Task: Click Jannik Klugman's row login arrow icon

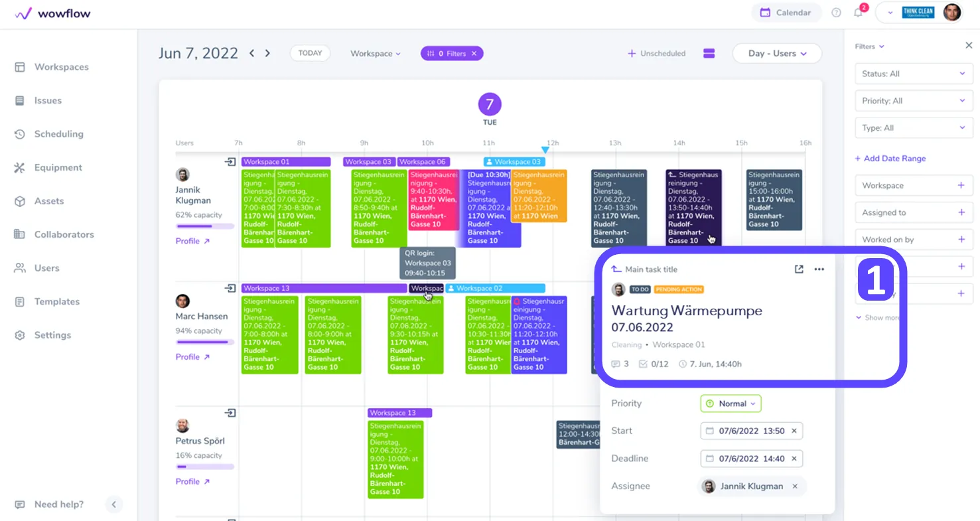Action: click(x=230, y=162)
